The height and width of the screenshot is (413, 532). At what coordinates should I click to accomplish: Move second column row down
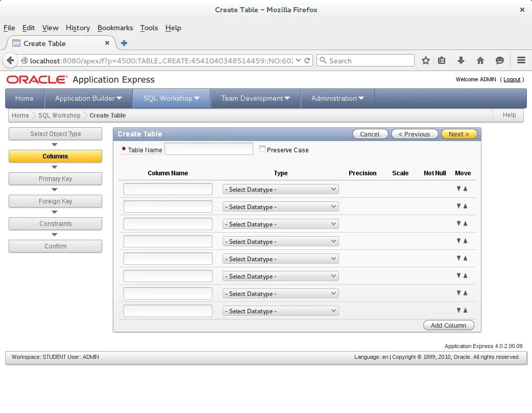point(458,206)
